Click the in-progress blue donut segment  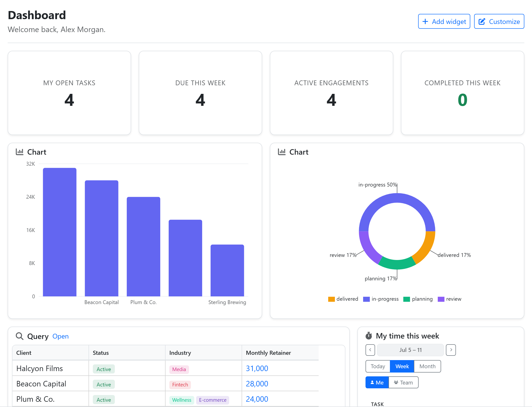[x=397, y=198]
